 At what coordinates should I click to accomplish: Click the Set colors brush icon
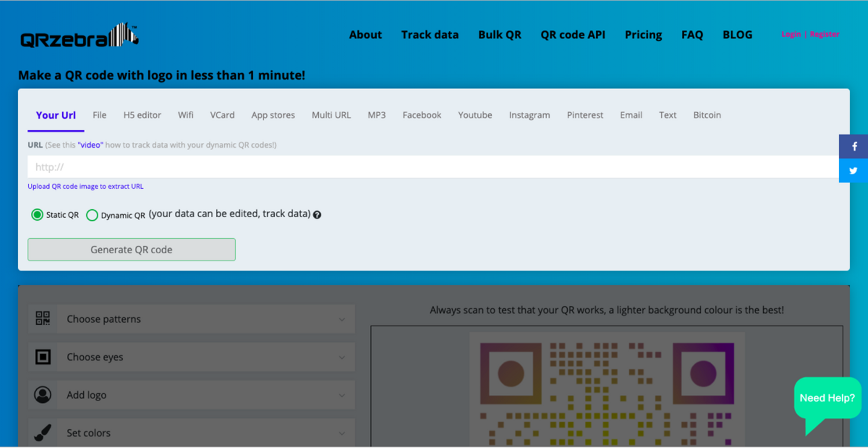click(43, 433)
